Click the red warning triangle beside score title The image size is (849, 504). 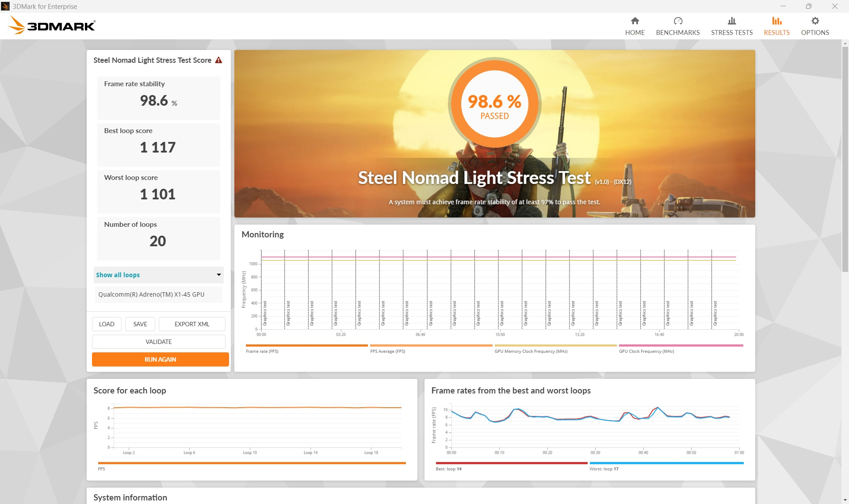(x=218, y=60)
